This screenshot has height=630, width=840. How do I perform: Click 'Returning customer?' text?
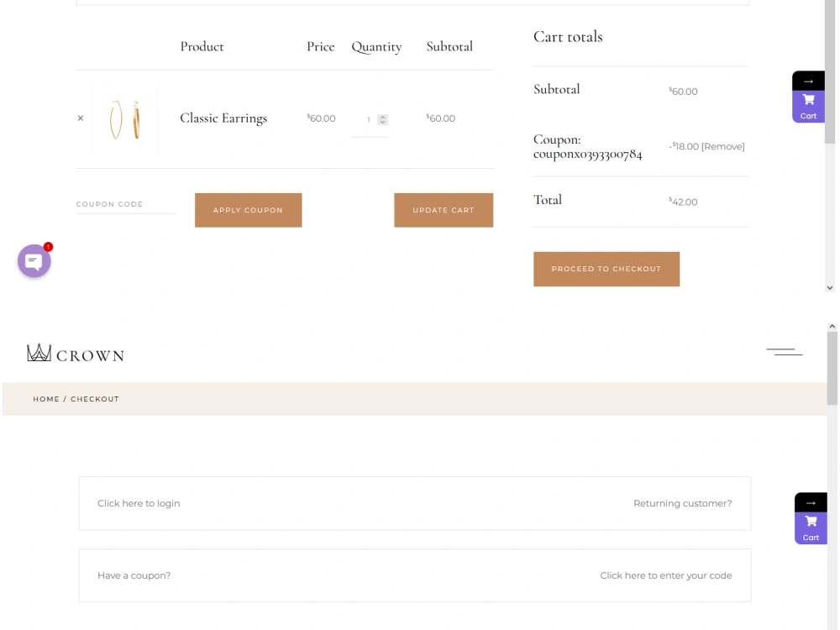[x=682, y=503]
